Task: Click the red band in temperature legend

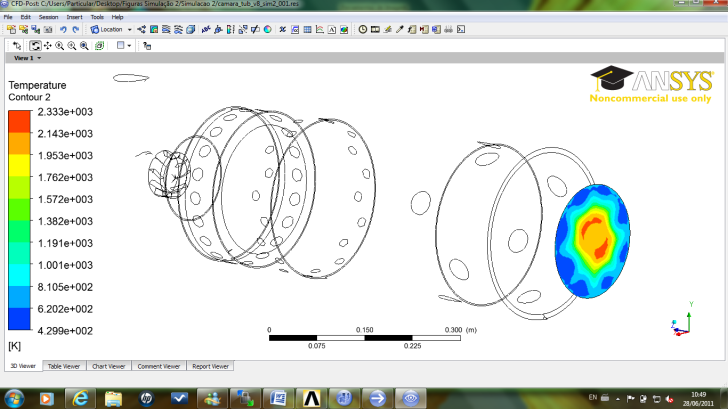Action: click(x=19, y=122)
